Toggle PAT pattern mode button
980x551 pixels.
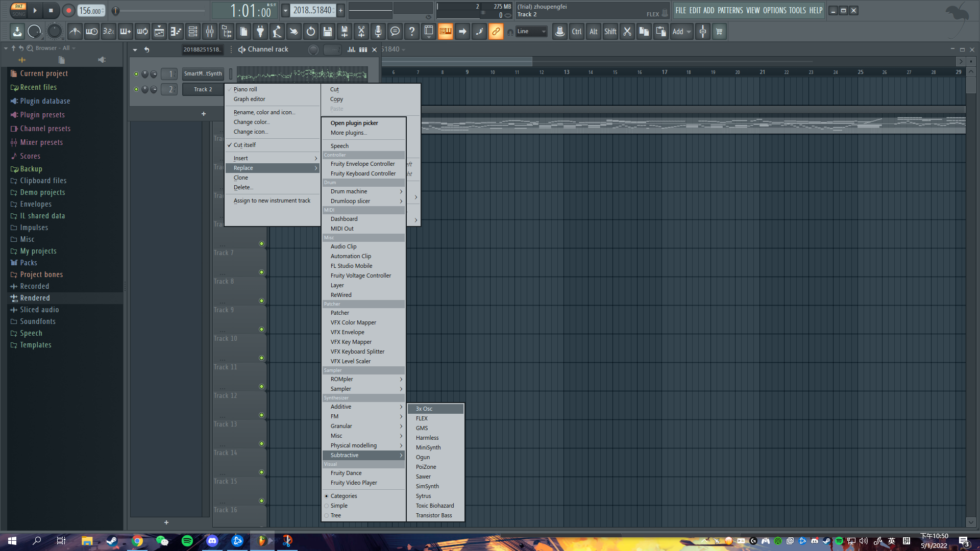pos(19,7)
